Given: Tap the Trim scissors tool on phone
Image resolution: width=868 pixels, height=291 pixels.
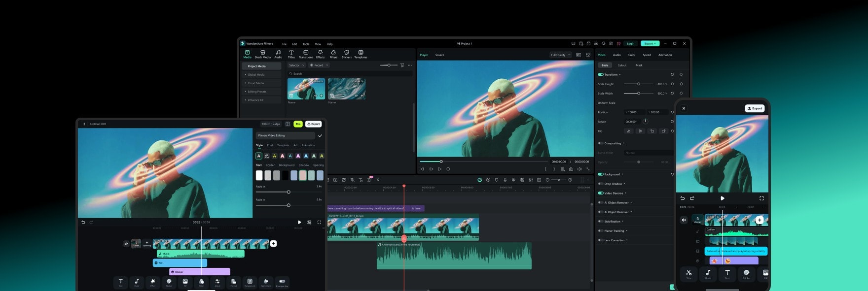Looking at the screenshot, I should point(688,273).
